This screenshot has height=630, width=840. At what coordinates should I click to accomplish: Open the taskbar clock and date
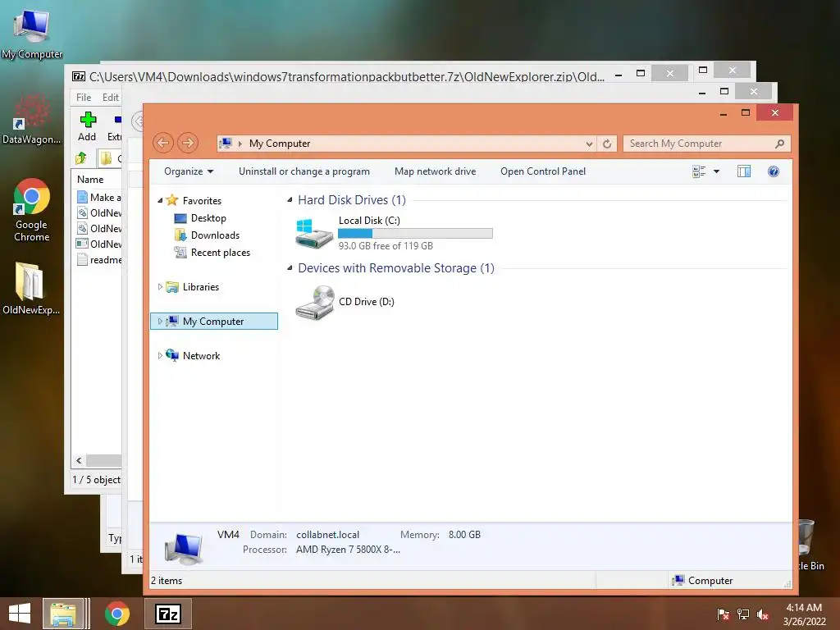804,614
